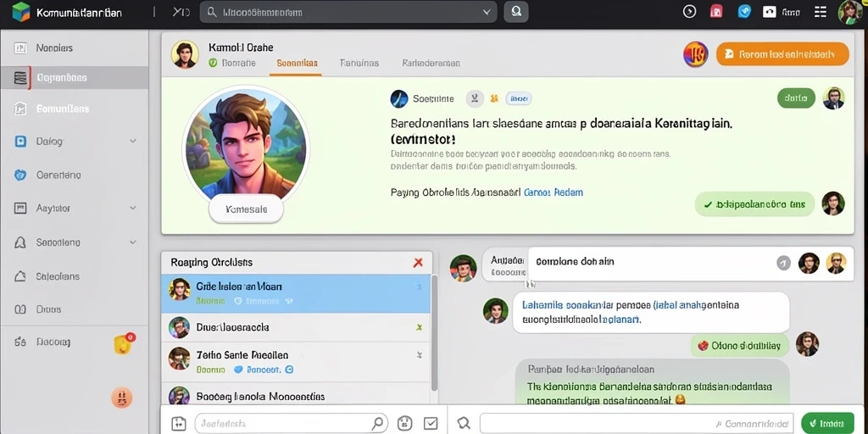Viewport: 868px width, 434px height.
Task: Open the list menu icon at top right
Action: (821, 12)
